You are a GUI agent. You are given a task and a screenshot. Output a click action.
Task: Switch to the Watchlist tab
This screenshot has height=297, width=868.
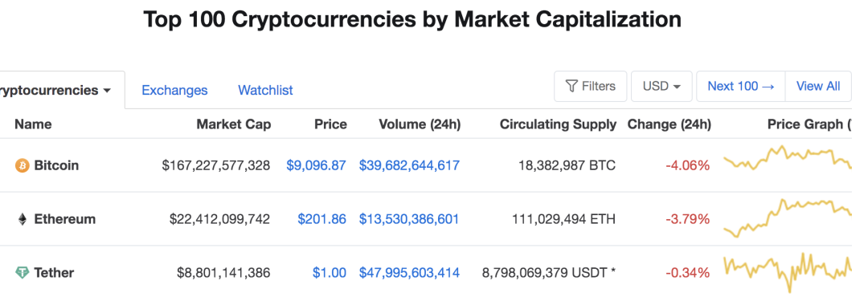click(265, 90)
